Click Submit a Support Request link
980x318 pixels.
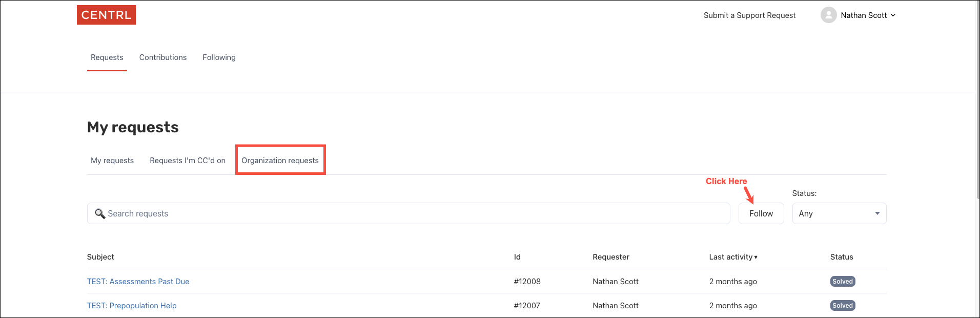click(x=749, y=15)
